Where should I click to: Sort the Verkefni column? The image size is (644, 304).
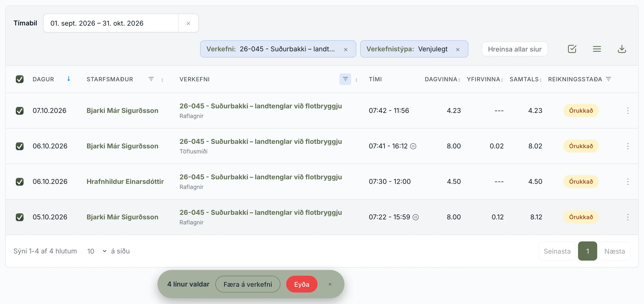coord(356,80)
